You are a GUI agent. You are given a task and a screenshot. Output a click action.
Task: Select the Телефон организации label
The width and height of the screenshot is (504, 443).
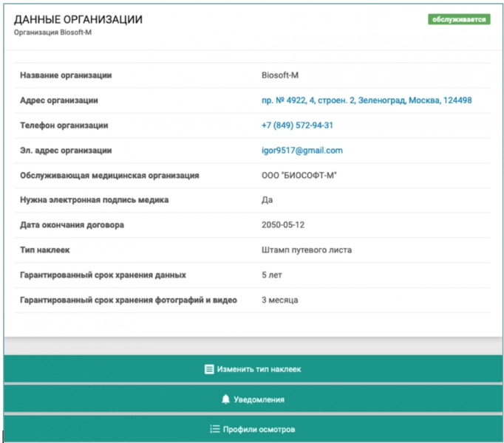pos(64,126)
